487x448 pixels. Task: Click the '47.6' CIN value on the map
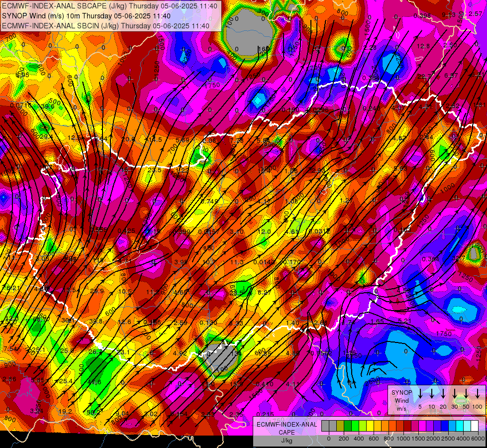coord(94,382)
